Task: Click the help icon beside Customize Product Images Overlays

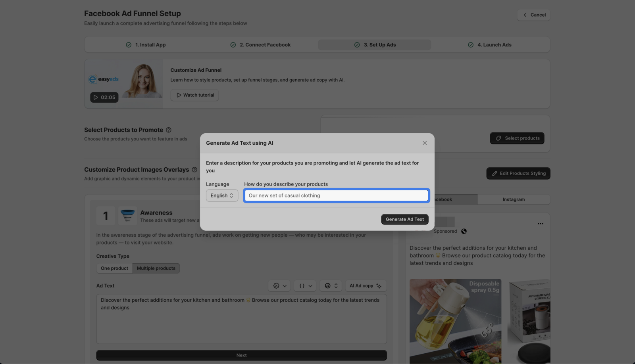Action: (x=194, y=169)
